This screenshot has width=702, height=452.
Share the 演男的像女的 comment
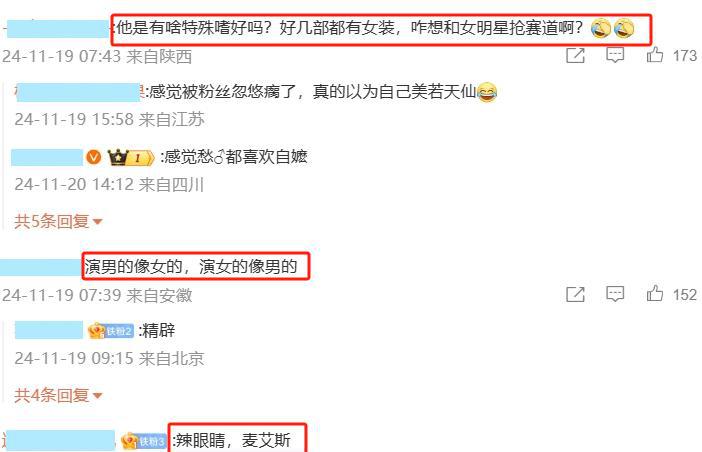[x=575, y=294]
